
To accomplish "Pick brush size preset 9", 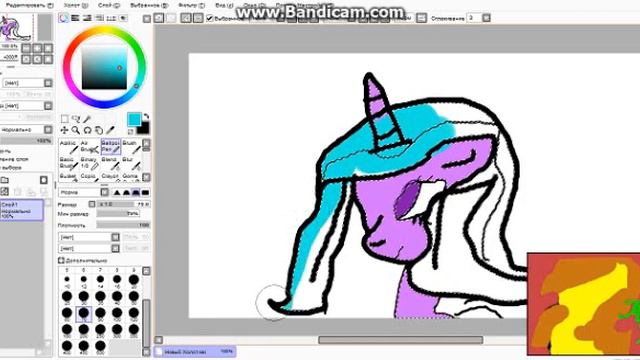I will pos(133,280).
